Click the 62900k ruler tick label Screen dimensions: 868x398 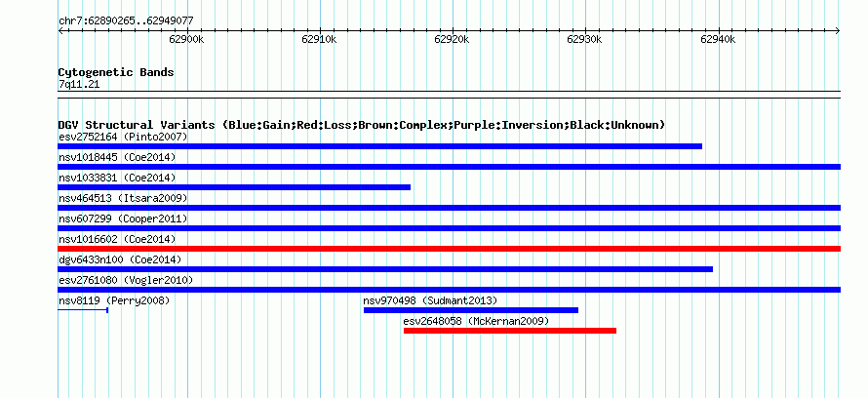(186, 39)
